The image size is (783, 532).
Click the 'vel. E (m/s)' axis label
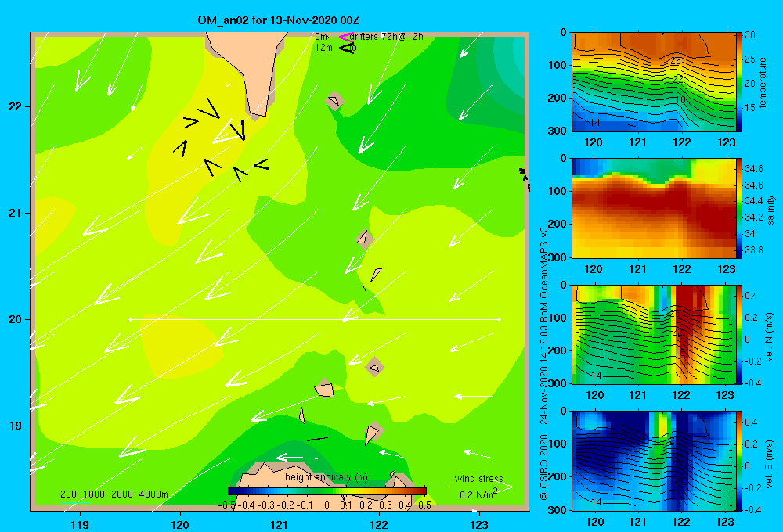click(769, 464)
